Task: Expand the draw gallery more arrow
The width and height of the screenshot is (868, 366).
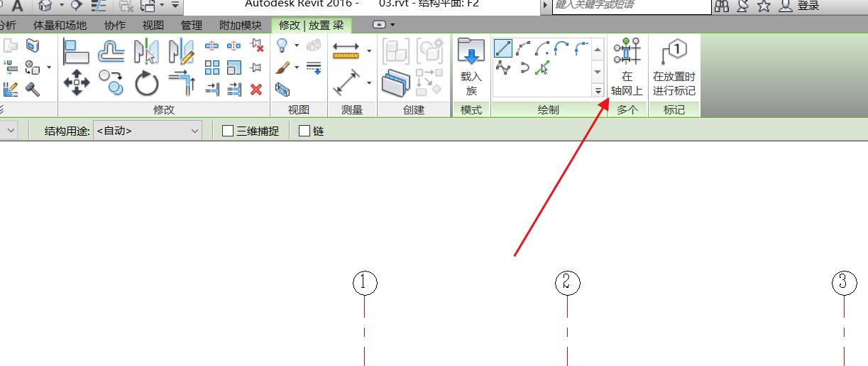Action: tap(598, 90)
